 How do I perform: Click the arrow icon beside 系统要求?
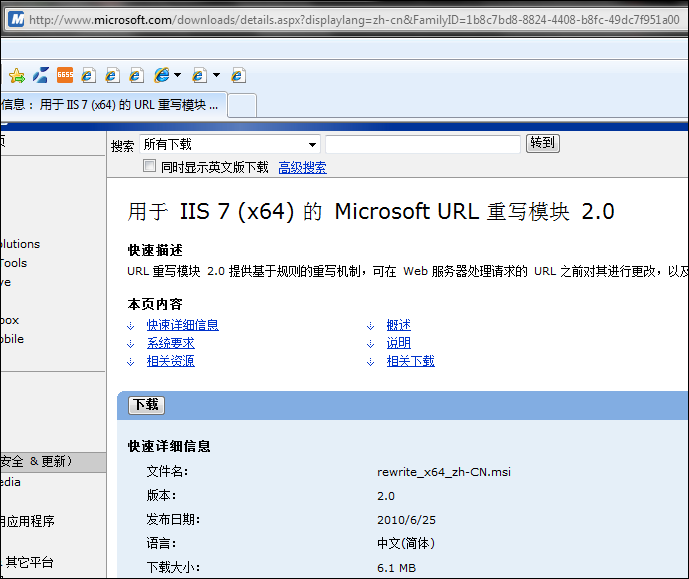tap(131, 344)
